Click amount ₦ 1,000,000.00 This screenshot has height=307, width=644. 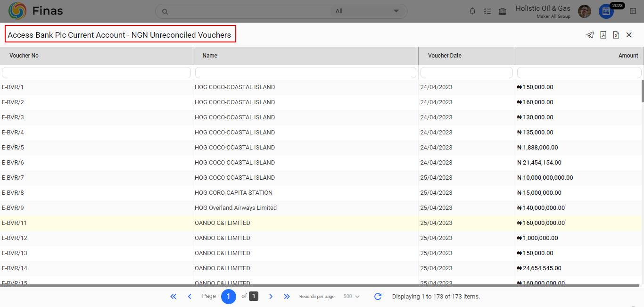pos(537,238)
